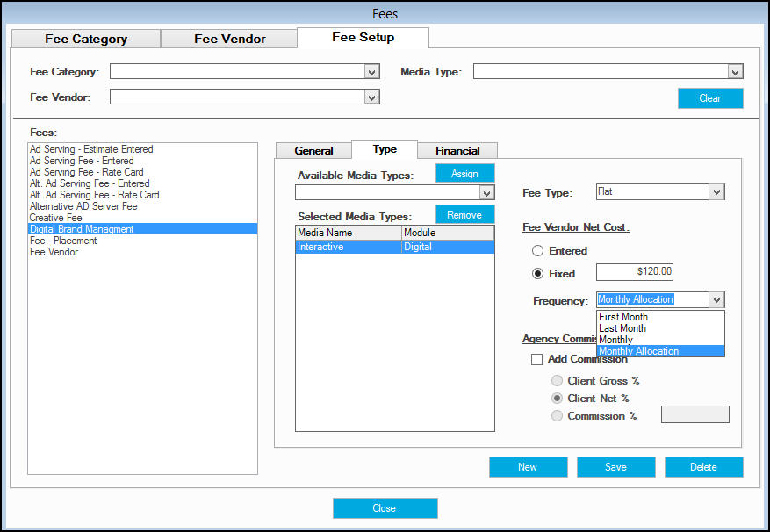Select the Entered radio button
Viewport: 770px width, 532px height.
pyautogui.click(x=537, y=251)
